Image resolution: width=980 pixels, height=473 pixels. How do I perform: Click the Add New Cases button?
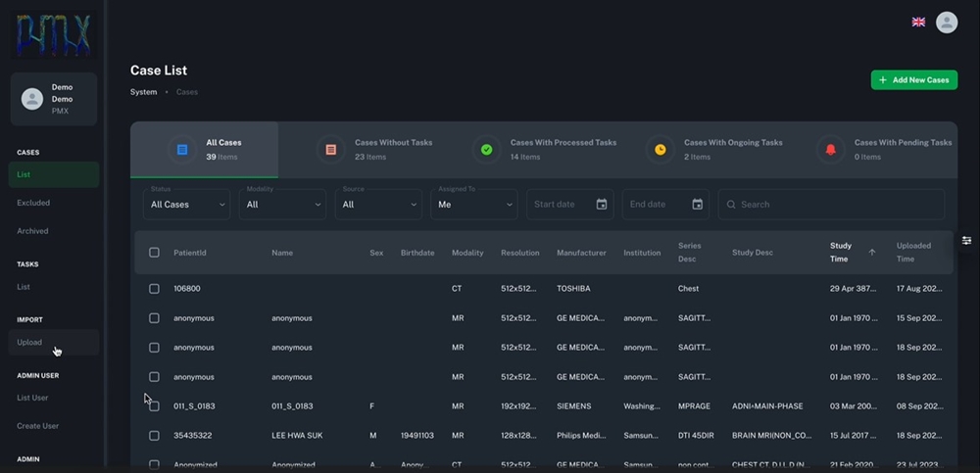click(913, 79)
